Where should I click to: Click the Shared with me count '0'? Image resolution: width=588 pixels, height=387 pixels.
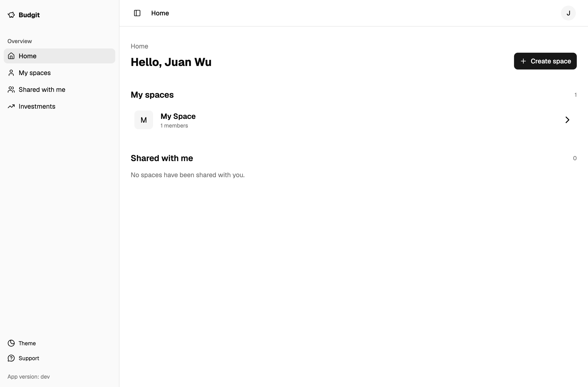(575, 158)
